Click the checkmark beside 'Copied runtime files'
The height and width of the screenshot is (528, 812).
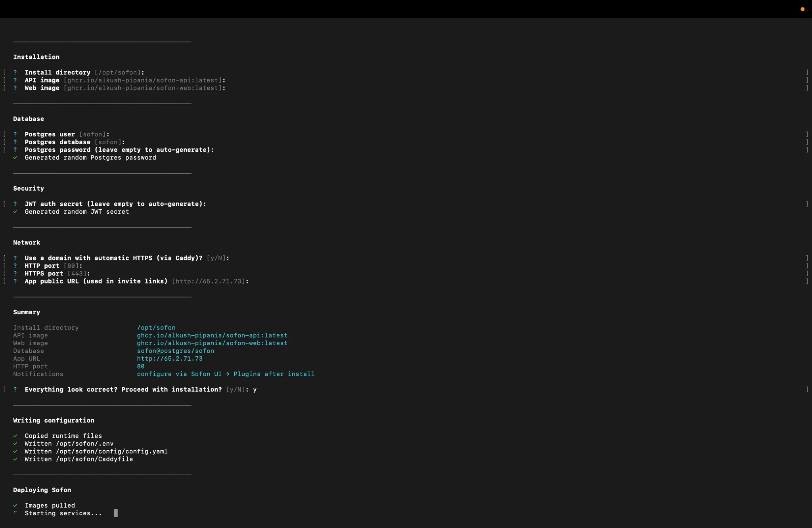coord(15,436)
